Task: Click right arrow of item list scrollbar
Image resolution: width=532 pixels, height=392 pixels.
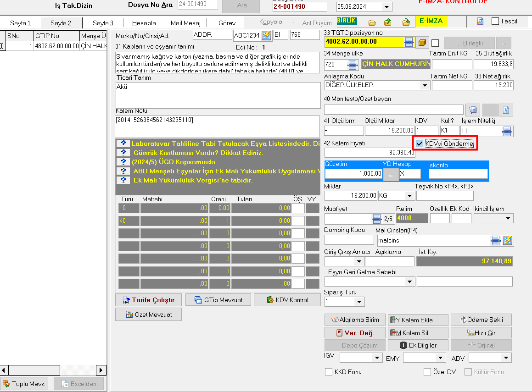Action: (x=101, y=370)
